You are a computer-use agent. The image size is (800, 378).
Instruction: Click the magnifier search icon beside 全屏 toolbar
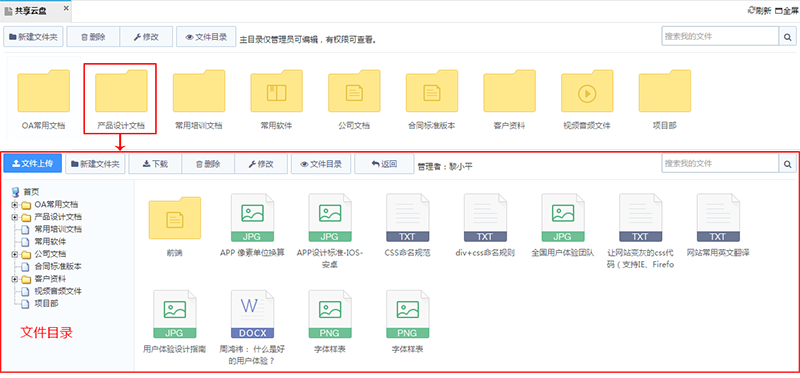(787, 37)
